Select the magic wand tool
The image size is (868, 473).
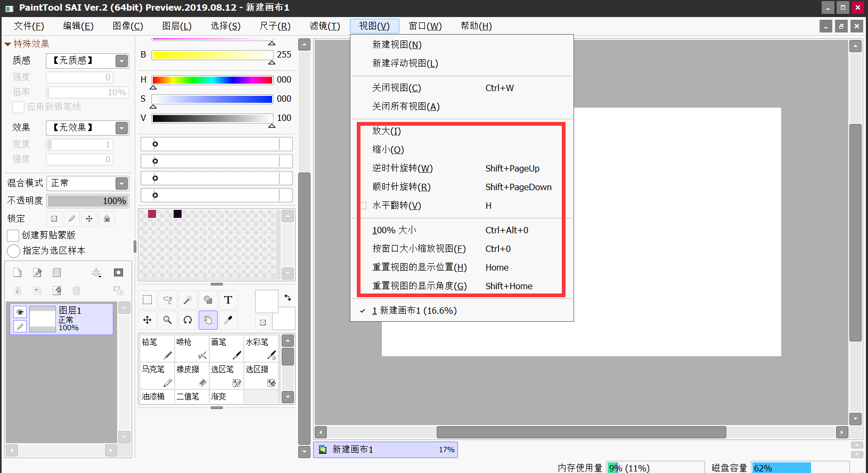click(187, 300)
